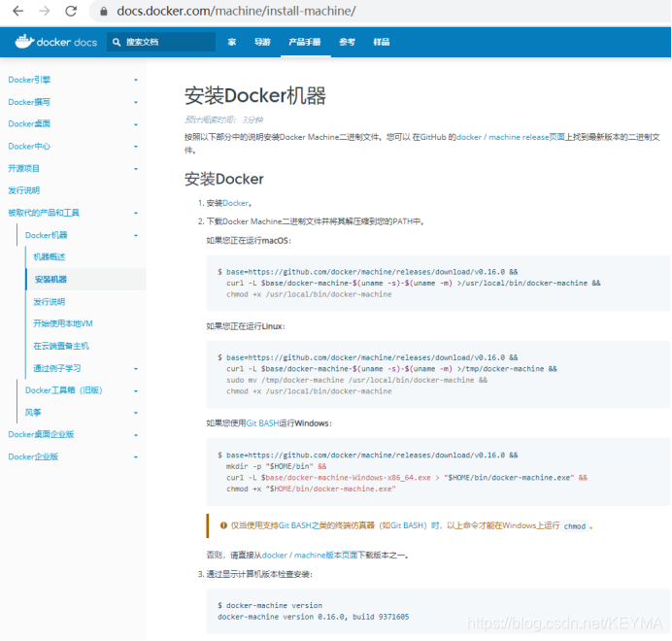672x641 pixels.
Task: Open the 产品手册 nav tab
Action: [x=305, y=42]
